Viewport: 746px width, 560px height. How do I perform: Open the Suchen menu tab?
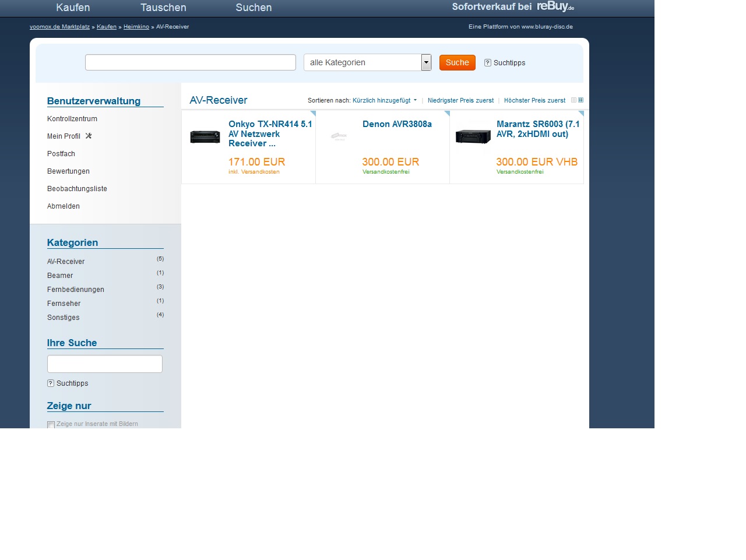(254, 8)
